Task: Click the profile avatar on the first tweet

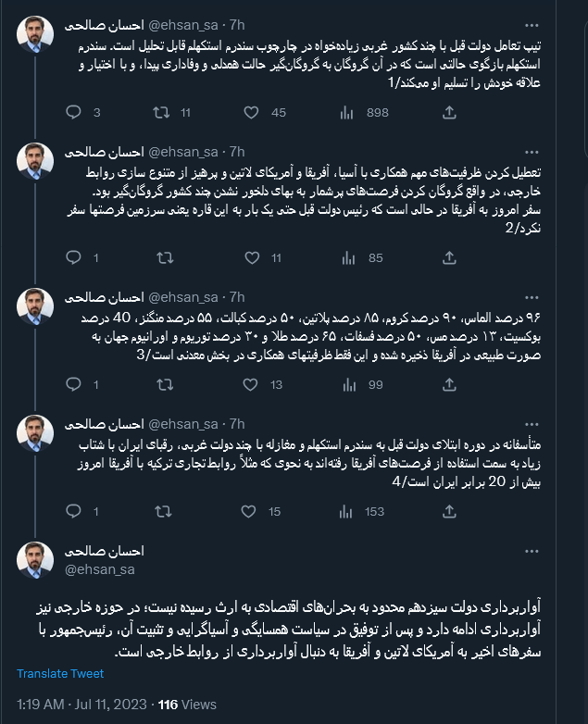Action: tap(36, 35)
